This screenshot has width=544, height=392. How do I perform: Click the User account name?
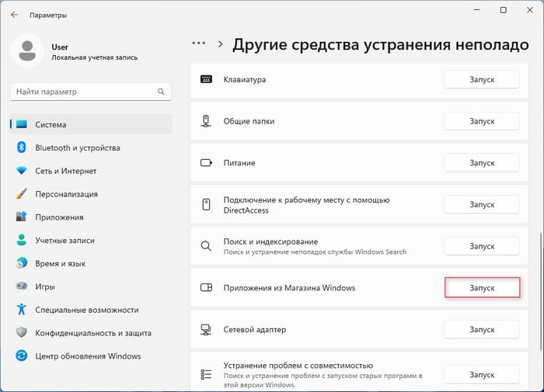60,47
